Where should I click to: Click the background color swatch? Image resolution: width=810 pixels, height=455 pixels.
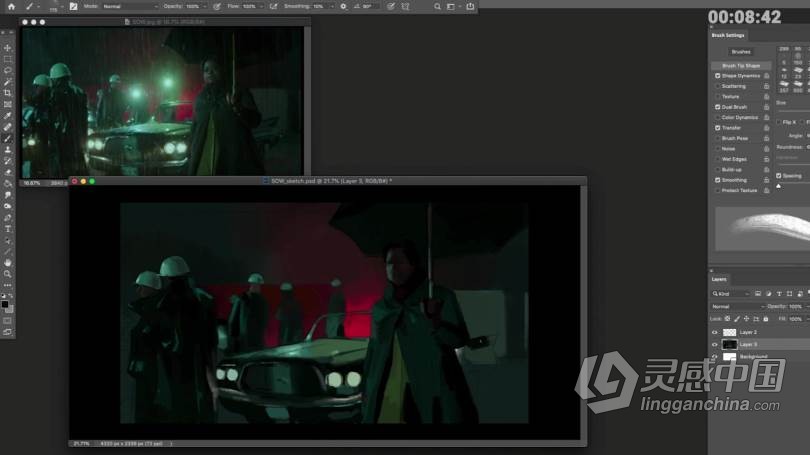pyautogui.click(x=10, y=309)
